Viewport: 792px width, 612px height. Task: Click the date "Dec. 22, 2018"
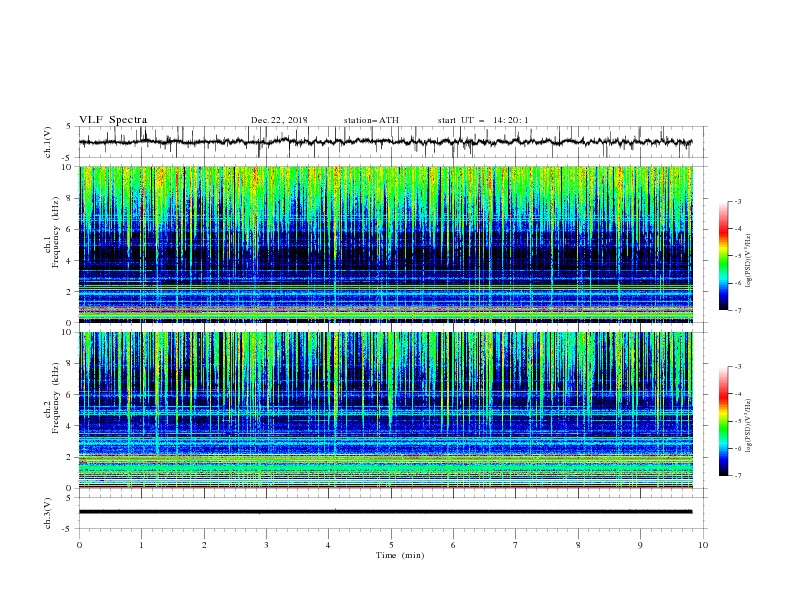[279, 120]
